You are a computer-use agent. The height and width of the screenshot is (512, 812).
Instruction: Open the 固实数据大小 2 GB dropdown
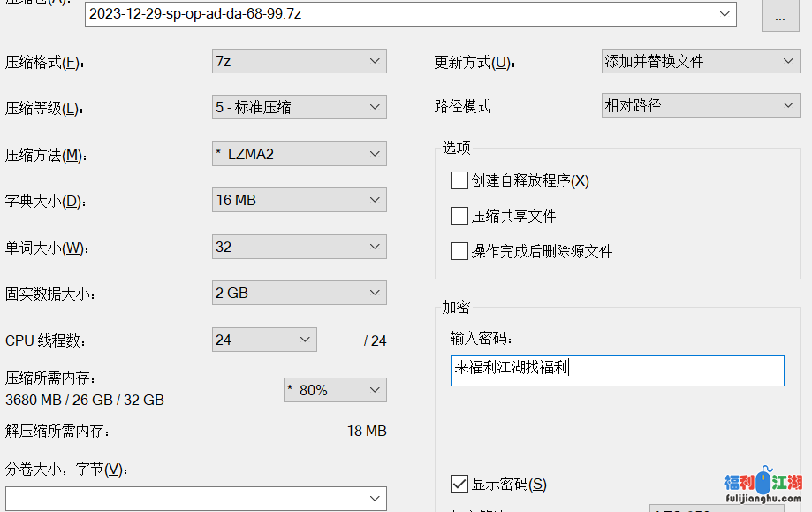(299, 293)
